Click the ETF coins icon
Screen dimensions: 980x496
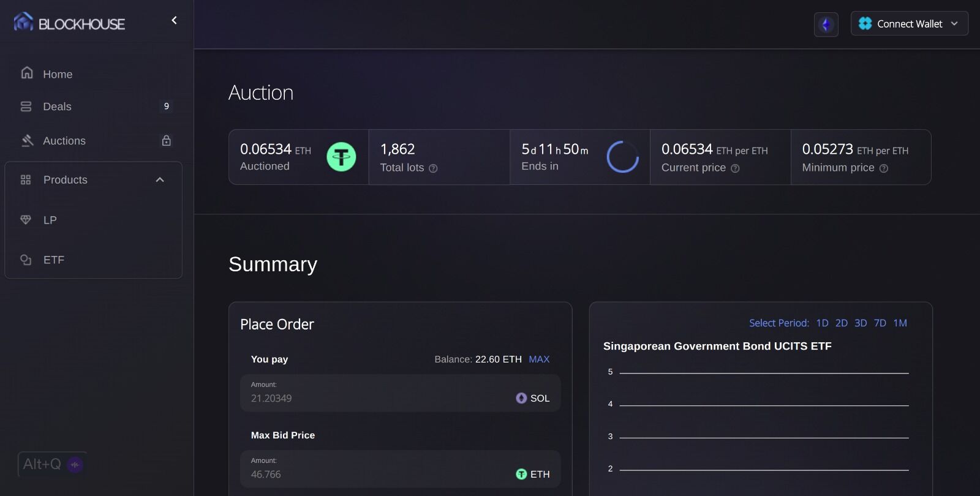coord(26,260)
